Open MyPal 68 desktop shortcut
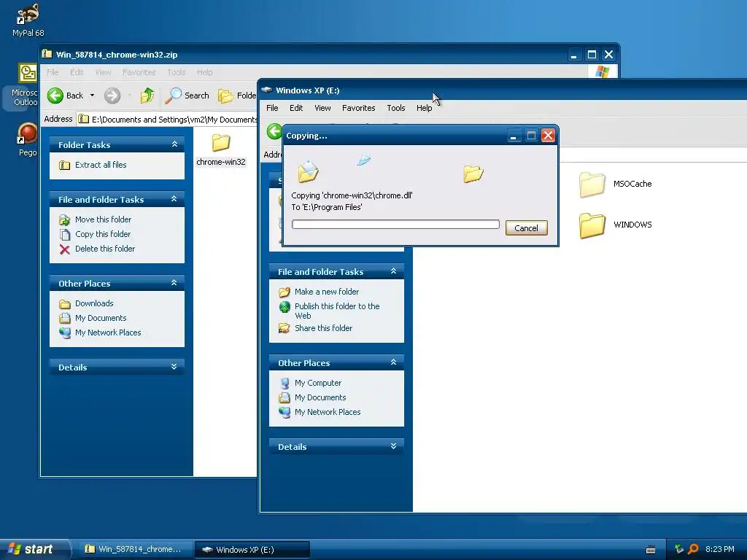 (28, 20)
